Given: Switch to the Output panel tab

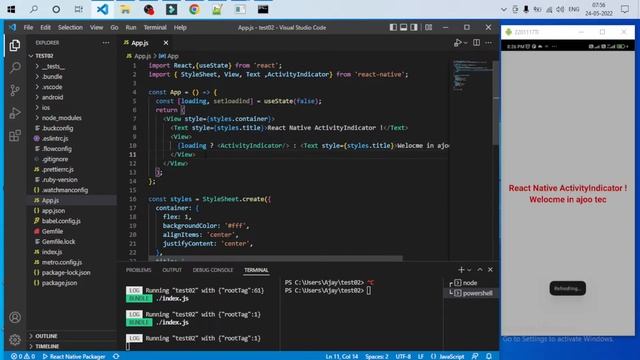Looking at the screenshot, I should 172,270.
